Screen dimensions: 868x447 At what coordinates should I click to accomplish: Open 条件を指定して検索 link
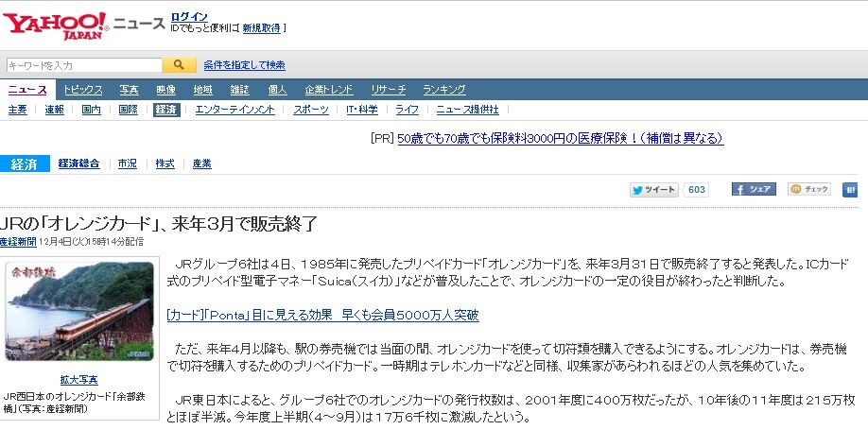click(244, 65)
